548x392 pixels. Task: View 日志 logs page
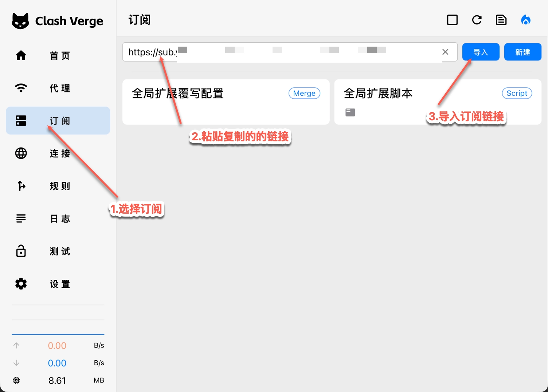(58, 219)
